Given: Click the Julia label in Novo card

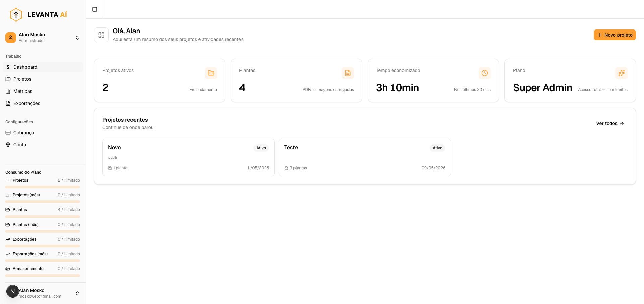Looking at the screenshot, I should pyautogui.click(x=112, y=157).
